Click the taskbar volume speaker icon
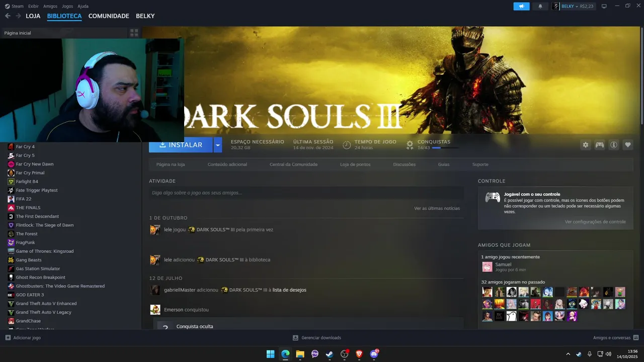Image resolution: width=644 pixels, height=362 pixels. click(x=608, y=354)
